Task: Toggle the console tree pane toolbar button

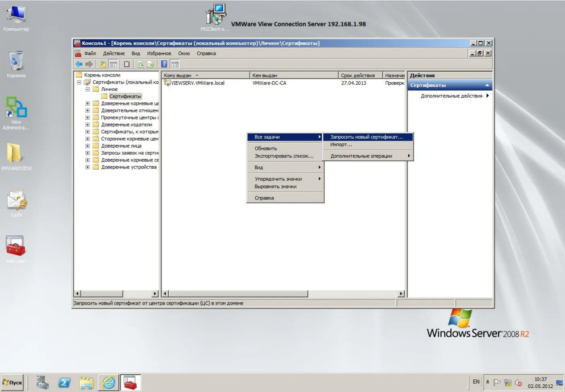Action: point(114,64)
